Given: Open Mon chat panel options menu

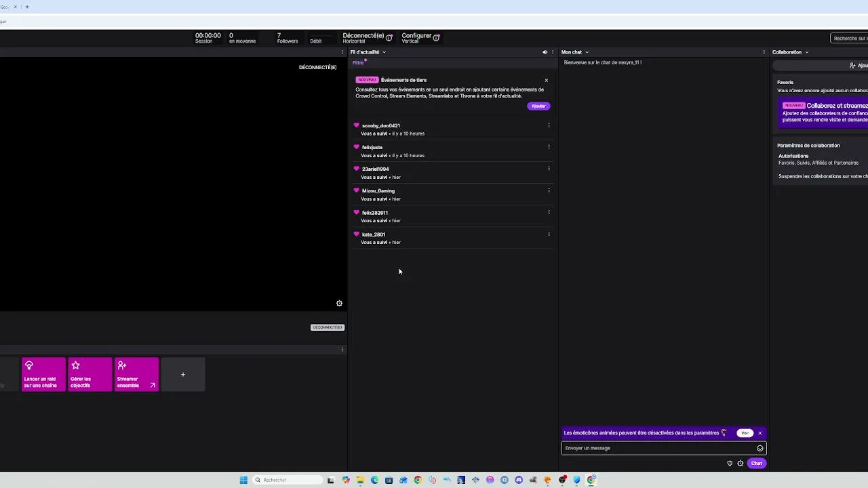Looking at the screenshot, I should (x=764, y=52).
